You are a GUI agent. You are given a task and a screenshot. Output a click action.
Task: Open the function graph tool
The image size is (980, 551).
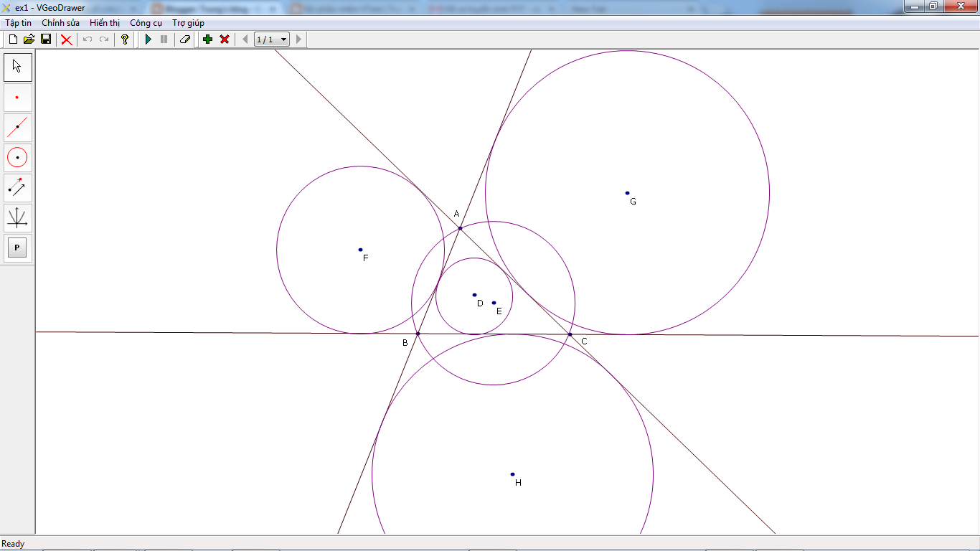pos(17,218)
